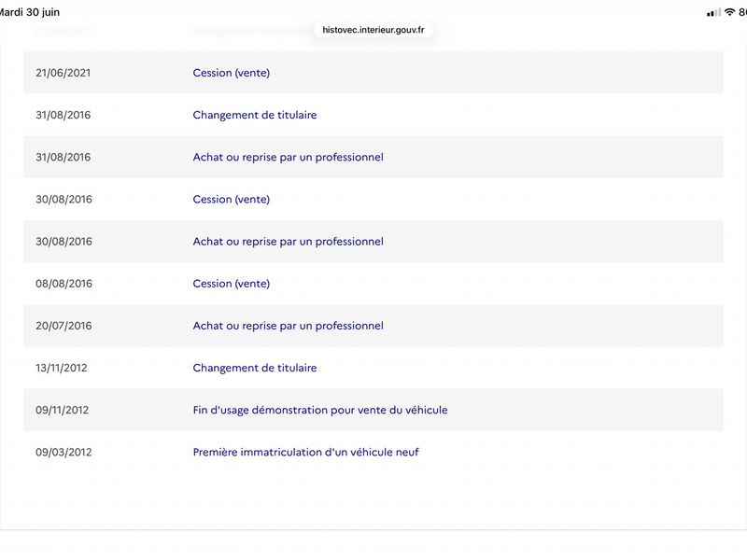The image size is (747, 560).
Task: Tap the 21/06/2021 date cell
Action: click(x=63, y=73)
